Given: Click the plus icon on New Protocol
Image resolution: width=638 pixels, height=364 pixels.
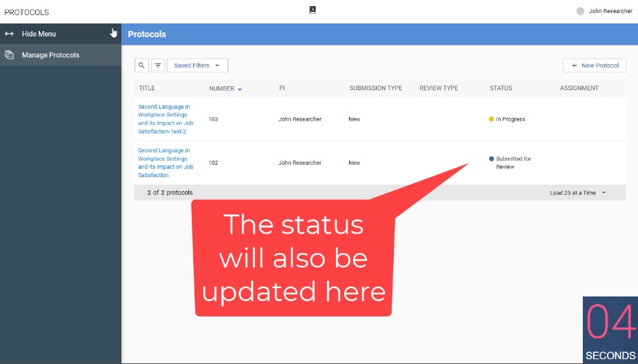Looking at the screenshot, I should coord(574,65).
